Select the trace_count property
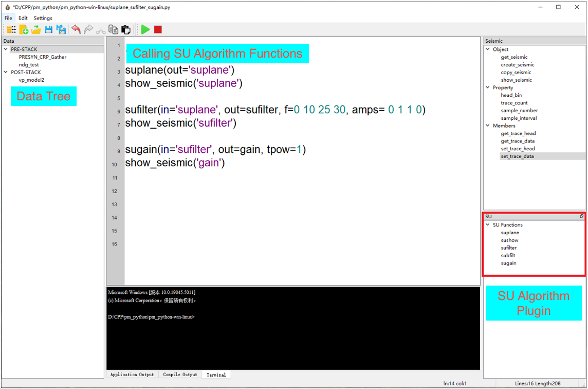 pyautogui.click(x=514, y=103)
